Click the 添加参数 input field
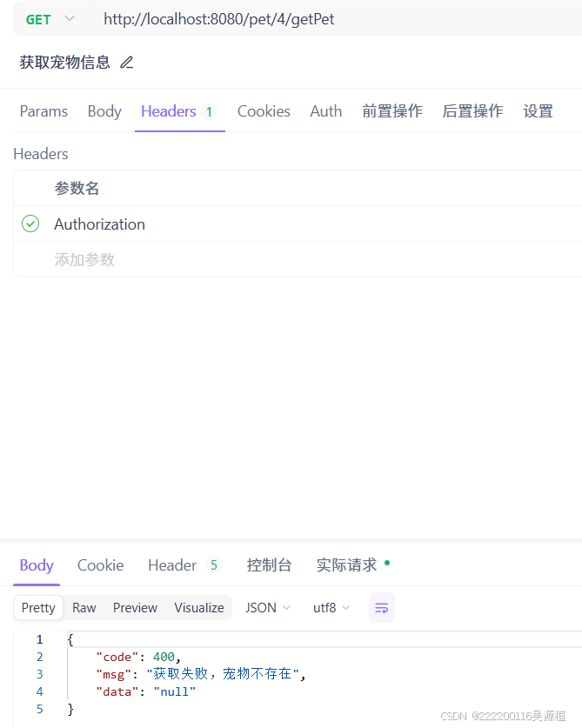Viewport: 582px width, 728px height. (x=84, y=259)
